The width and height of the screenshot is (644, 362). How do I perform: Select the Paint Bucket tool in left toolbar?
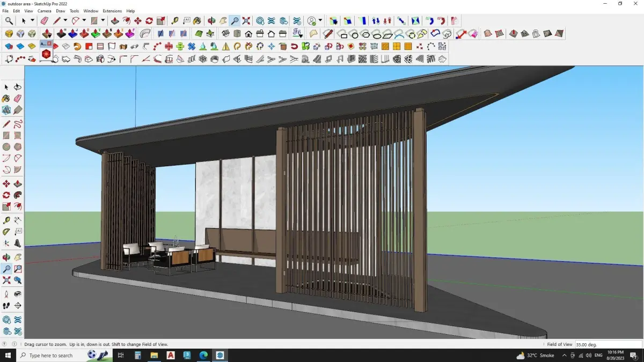(x=6, y=98)
